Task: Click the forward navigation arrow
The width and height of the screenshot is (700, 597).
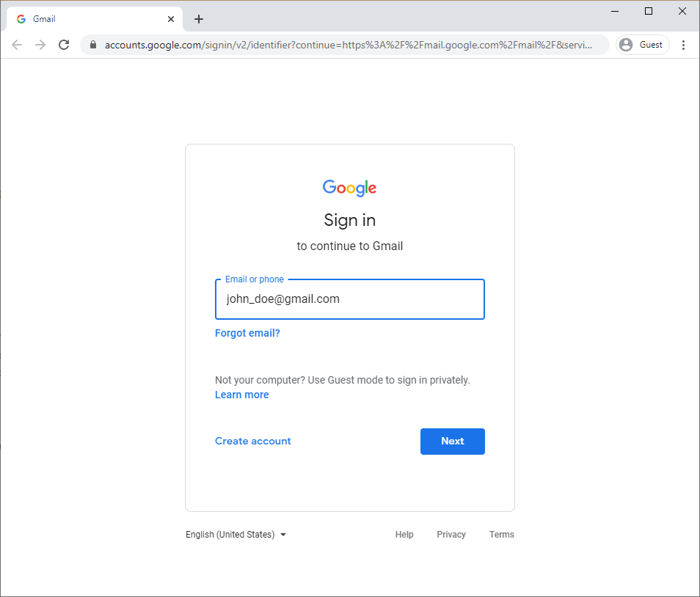Action: coord(40,44)
